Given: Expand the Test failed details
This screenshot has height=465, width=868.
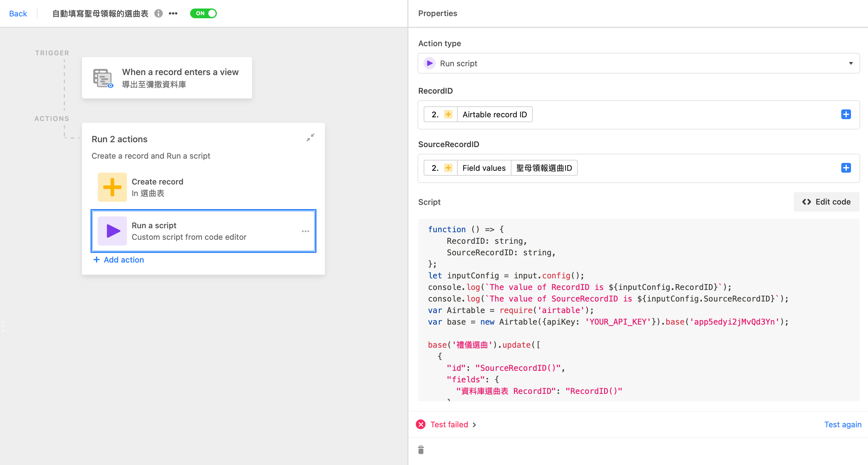Looking at the screenshot, I should (x=453, y=424).
